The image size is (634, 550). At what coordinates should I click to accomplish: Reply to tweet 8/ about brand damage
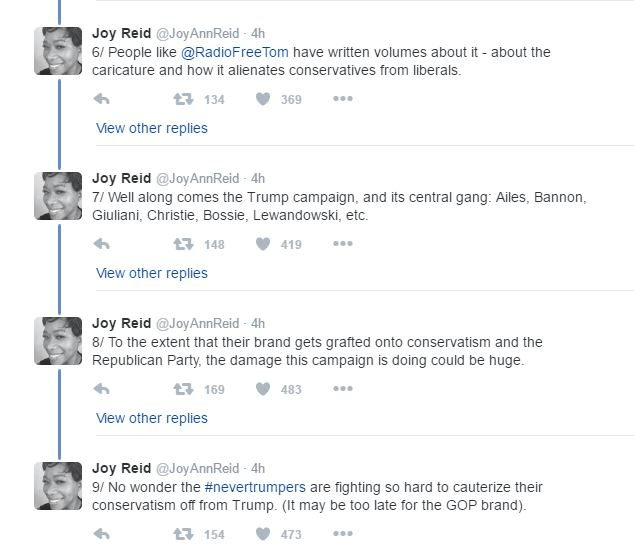tap(101, 389)
